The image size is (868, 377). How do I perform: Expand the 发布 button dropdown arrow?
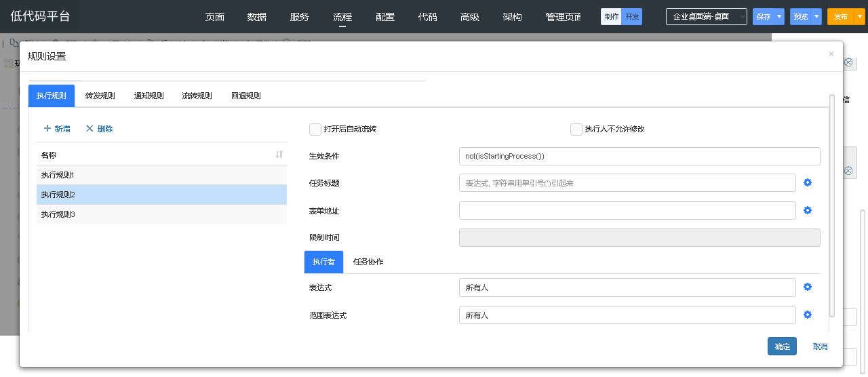[x=861, y=16]
